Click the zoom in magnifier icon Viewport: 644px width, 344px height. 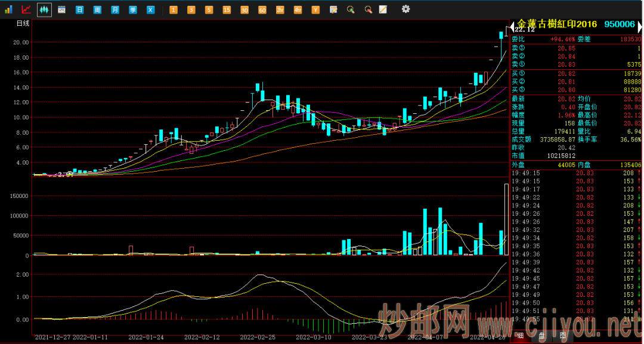(x=351, y=10)
